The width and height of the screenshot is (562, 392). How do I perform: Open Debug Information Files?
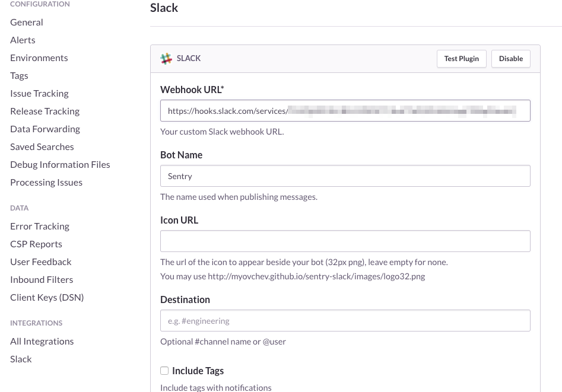coord(60,164)
